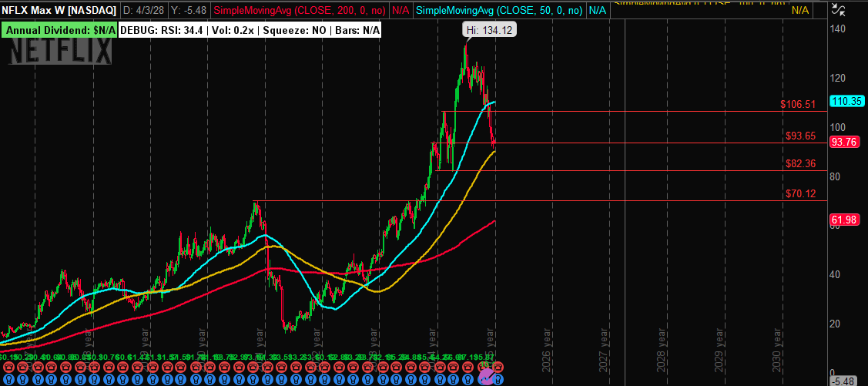Click the 2030 year time axis label
Screen dimensions: 868x386
tap(778, 350)
